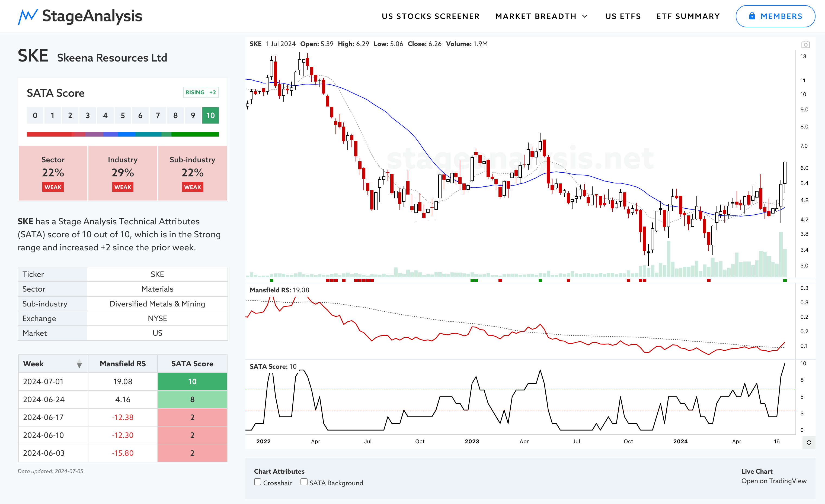Go to US ETFs page
The height and width of the screenshot is (504, 825).
click(623, 16)
